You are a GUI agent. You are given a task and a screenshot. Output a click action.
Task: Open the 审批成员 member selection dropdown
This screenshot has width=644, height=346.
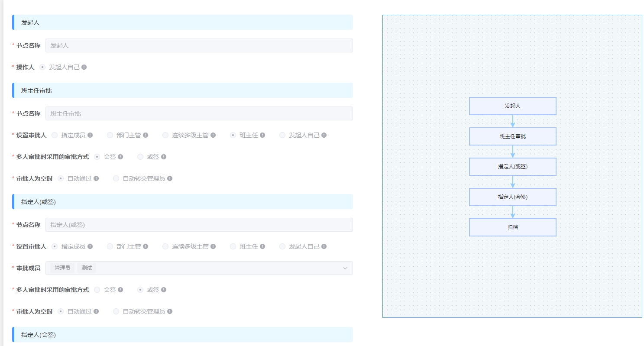coord(345,268)
